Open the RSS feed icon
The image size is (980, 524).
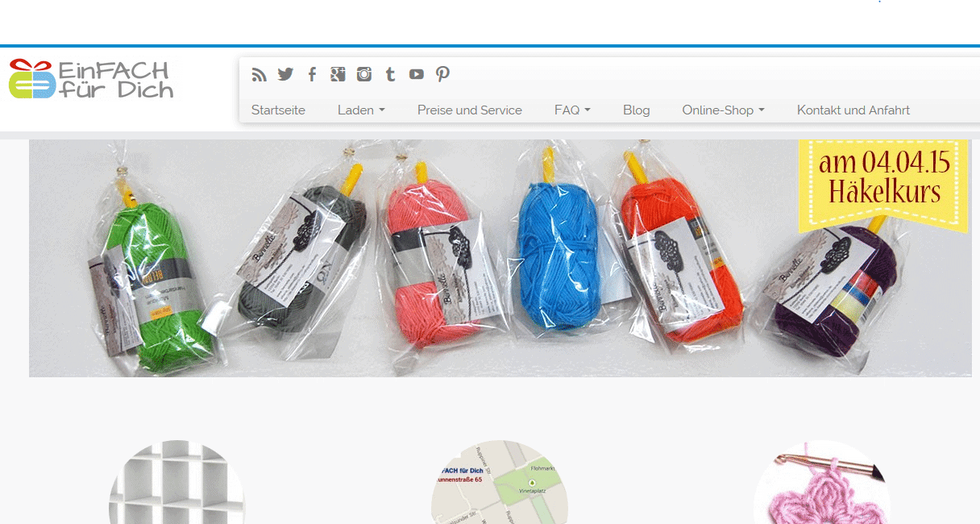click(259, 75)
